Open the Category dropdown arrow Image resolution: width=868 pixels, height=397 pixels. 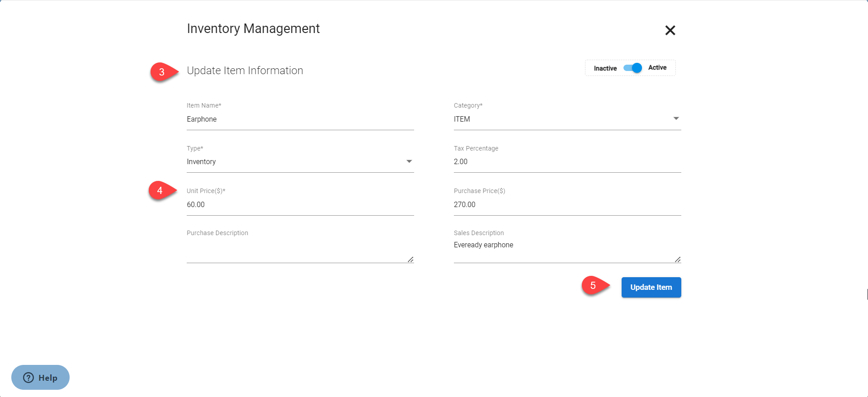pyautogui.click(x=676, y=118)
